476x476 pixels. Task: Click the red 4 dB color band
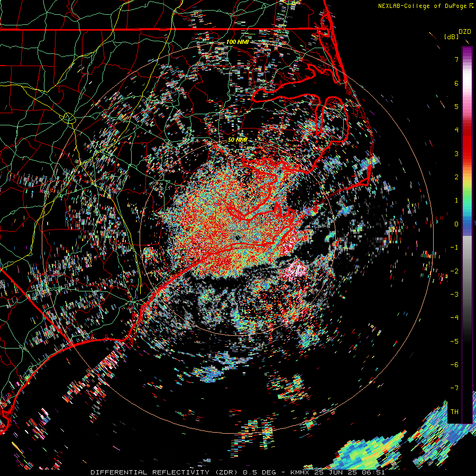pos(467,130)
